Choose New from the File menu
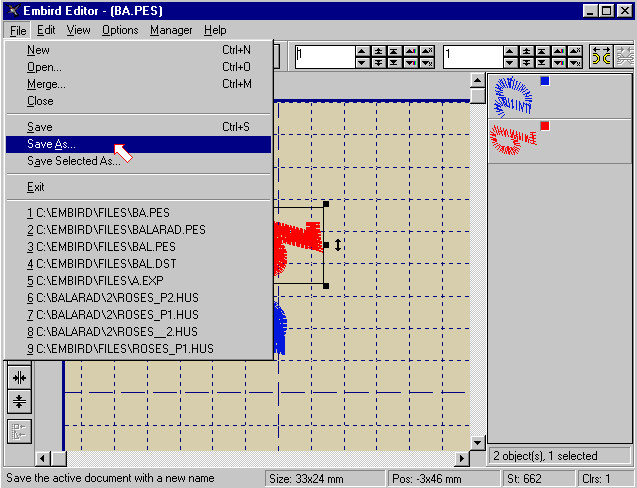The height and width of the screenshot is (488, 637). tap(139, 50)
